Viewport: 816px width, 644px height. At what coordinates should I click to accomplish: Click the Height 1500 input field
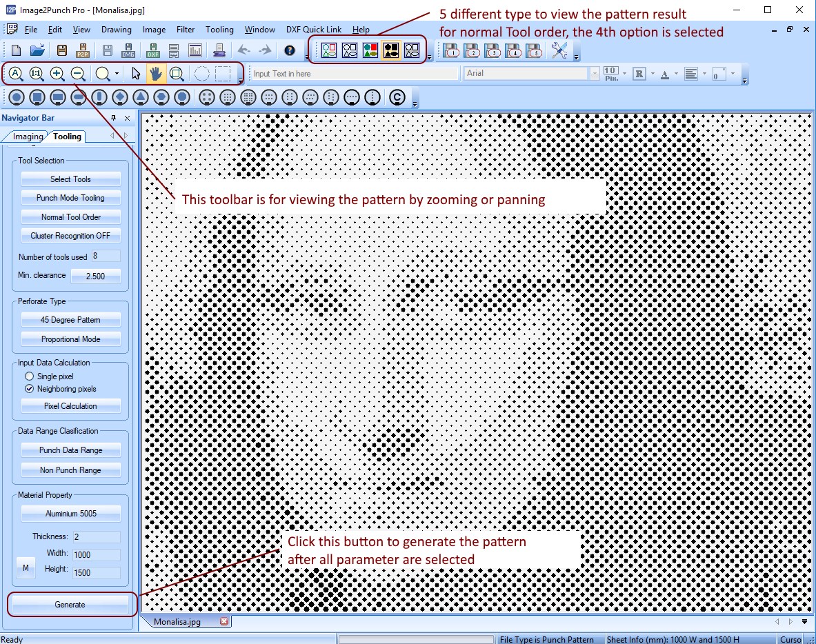97,572
